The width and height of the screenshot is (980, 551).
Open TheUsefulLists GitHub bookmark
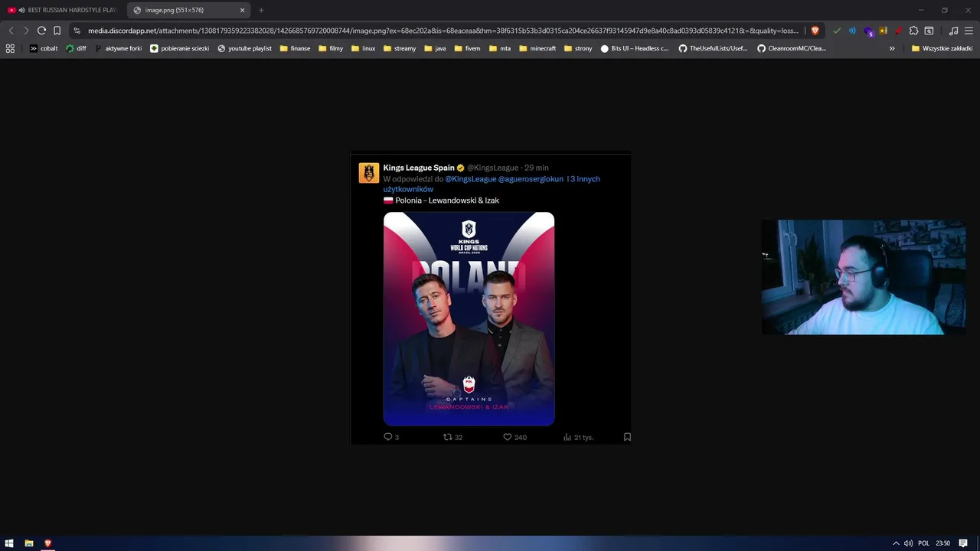(714, 48)
